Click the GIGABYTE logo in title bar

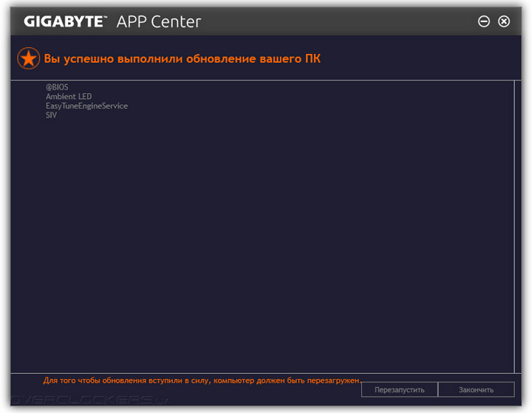tap(65, 21)
